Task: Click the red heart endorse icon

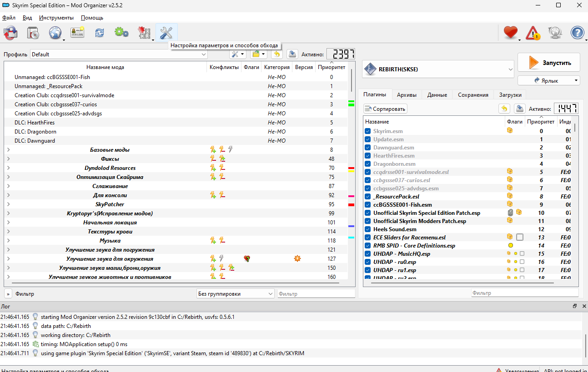Action: (511, 33)
